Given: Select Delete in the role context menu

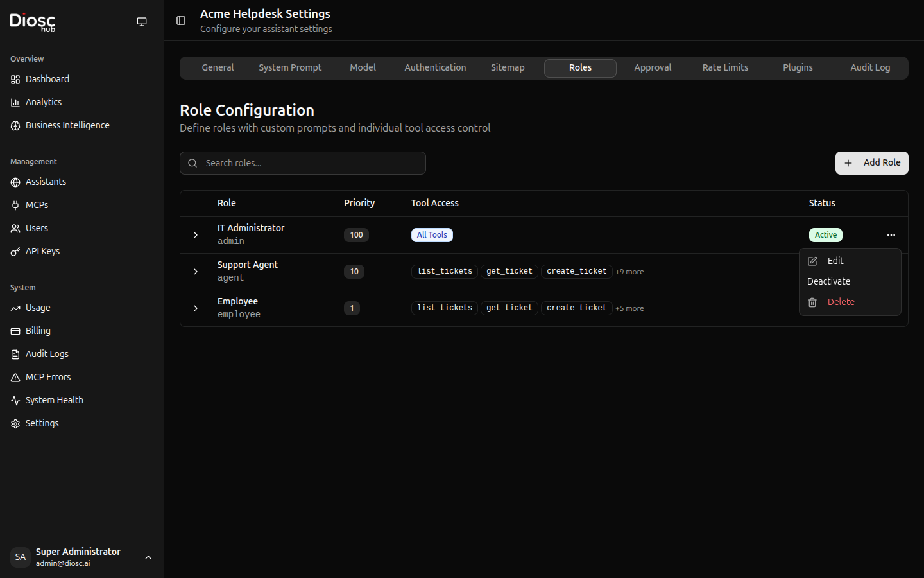Looking at the screenshot, I should point(841,302).
